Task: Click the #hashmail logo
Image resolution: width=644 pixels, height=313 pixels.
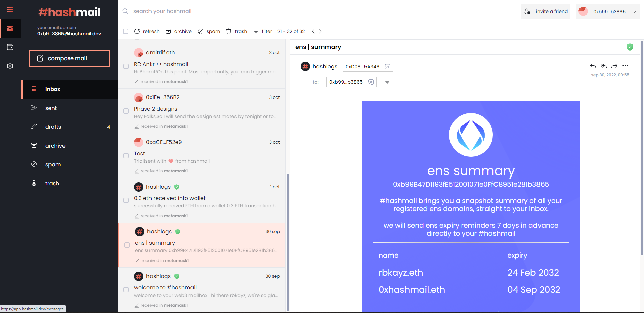Action: click(70, 12)
